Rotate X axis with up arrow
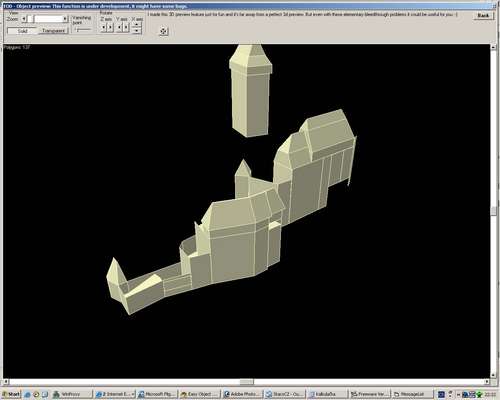Screen dimensions: 500x400 coord(137,25)
